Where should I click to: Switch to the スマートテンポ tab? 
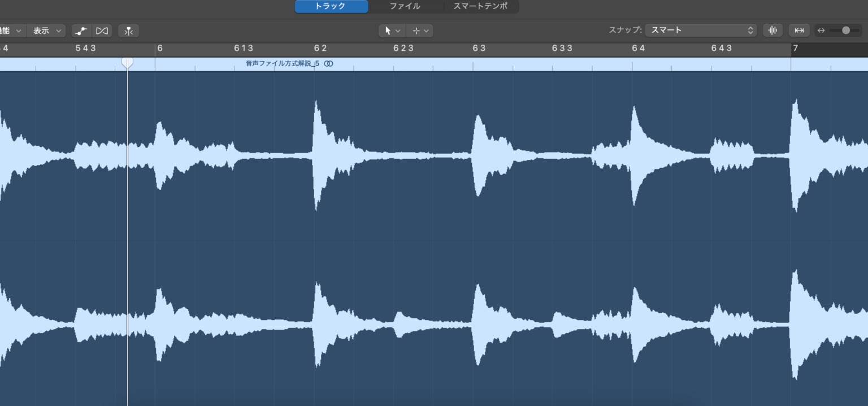(x=480, y=6)
